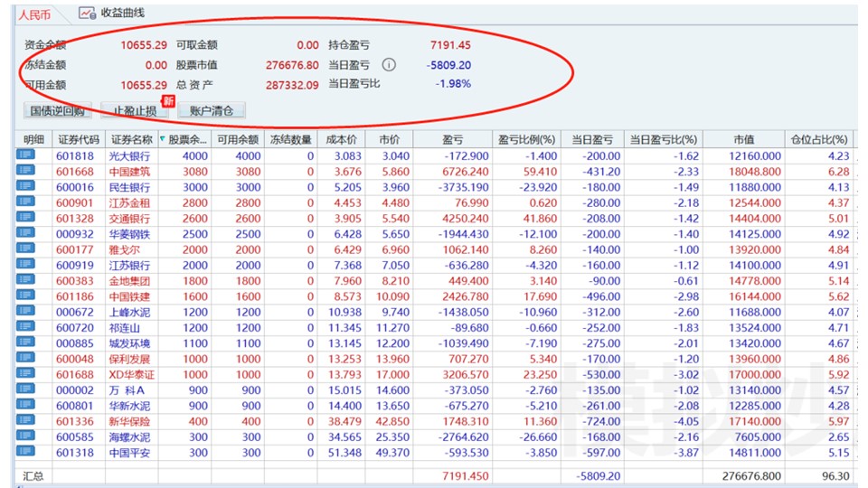
Task: Open detail icon for 金地集团 row
Action: (25, 279)
